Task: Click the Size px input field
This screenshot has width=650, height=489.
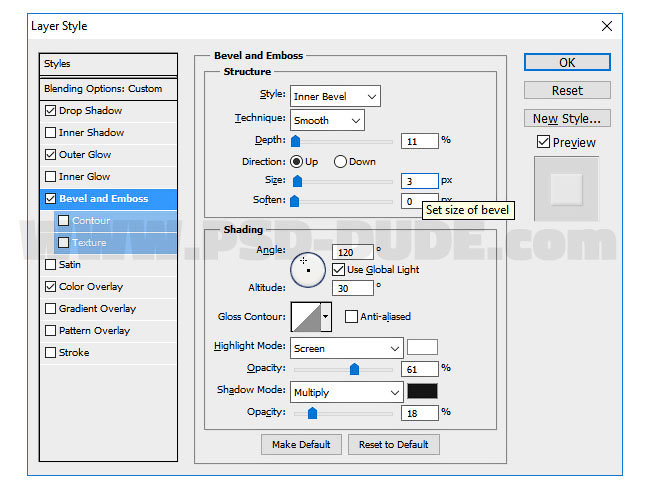Action: (420, 181)
